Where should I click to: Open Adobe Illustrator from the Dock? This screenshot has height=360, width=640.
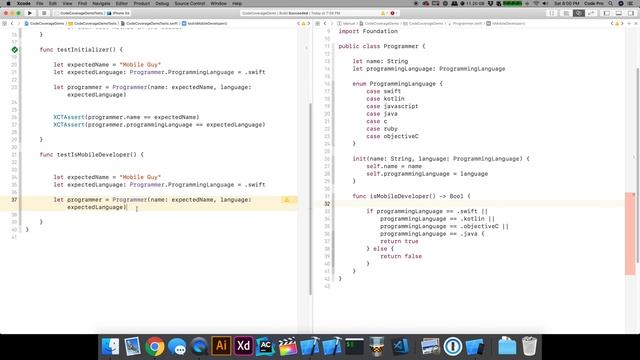point(221,346)
